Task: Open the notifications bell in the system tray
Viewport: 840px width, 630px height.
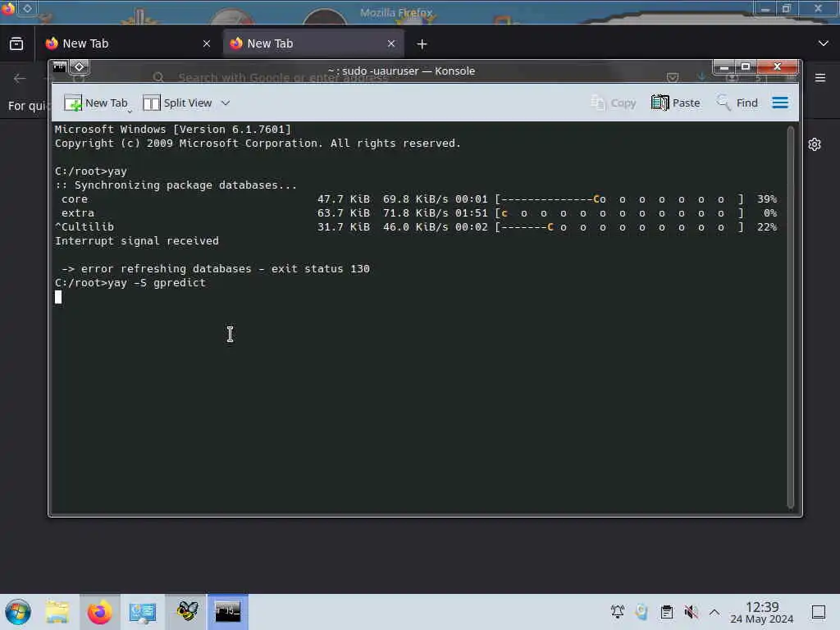Action: click(618, 612)
